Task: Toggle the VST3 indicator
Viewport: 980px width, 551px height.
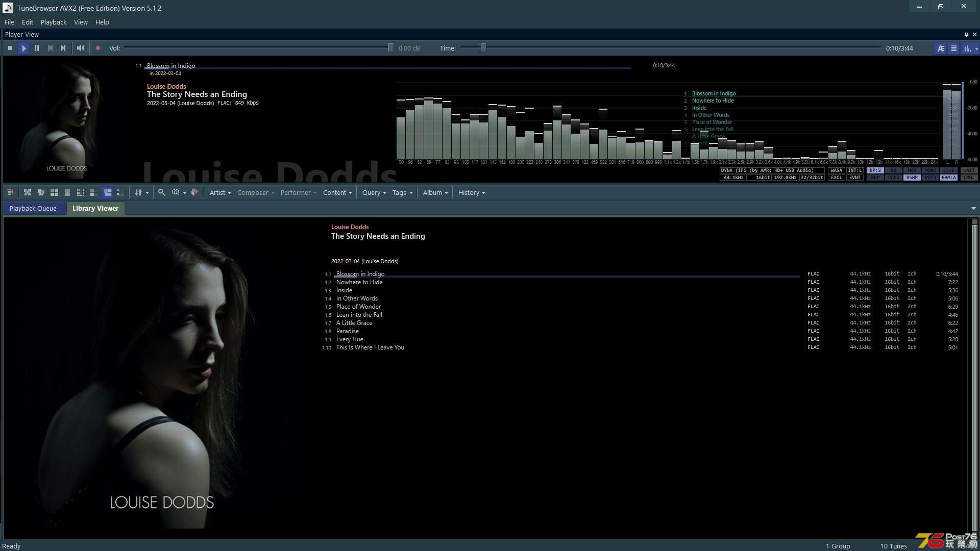Action: (x=930, y=178)
